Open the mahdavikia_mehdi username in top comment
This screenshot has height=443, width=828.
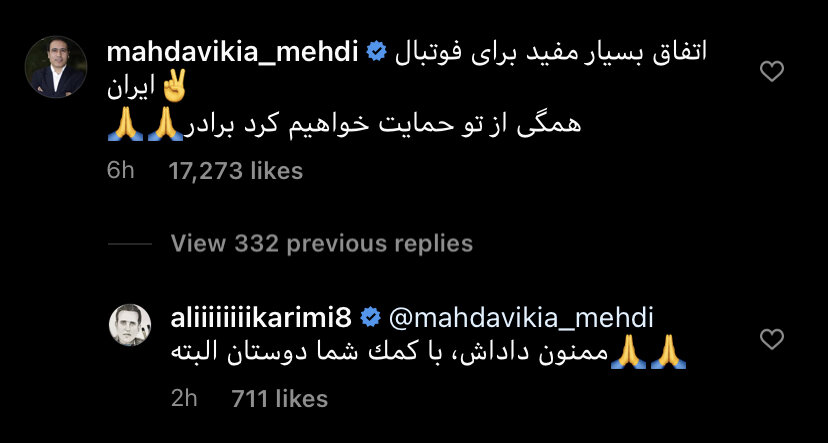pos(232,53)
